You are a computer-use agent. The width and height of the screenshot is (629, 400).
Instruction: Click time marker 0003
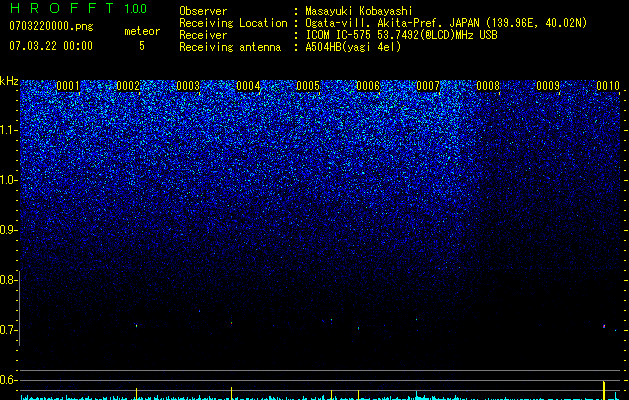coord(188,86)
